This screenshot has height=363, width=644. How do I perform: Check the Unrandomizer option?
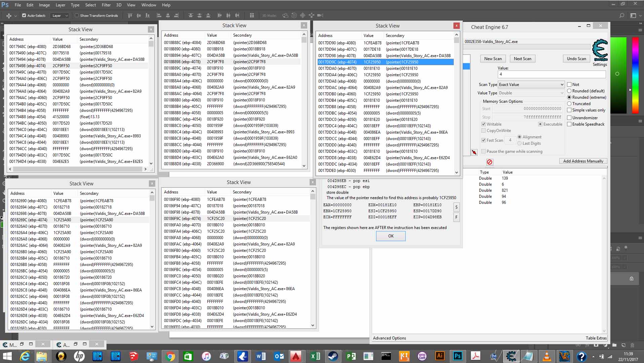[x=569, y=118]
